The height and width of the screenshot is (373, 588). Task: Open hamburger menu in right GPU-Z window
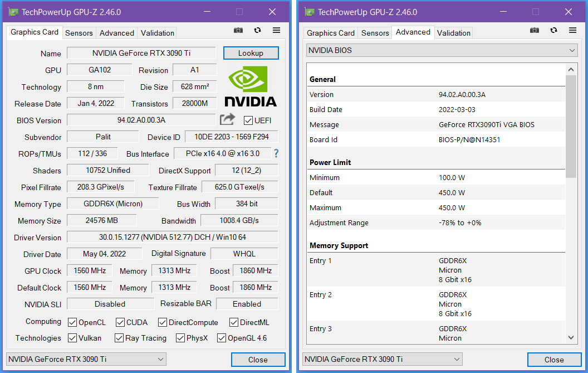click(x=572, y=30)
